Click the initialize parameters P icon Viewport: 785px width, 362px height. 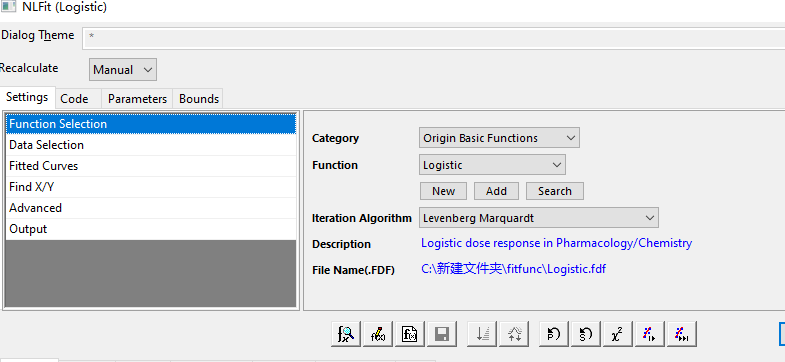554,334
